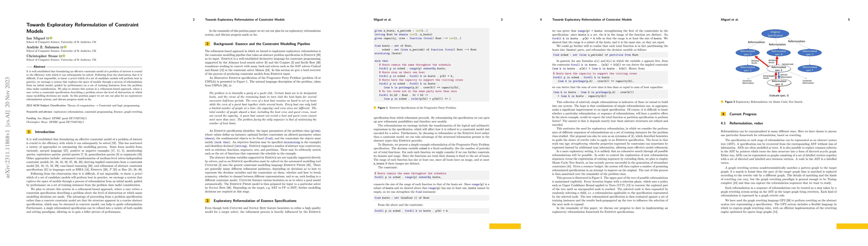This screenshot has height=246, width=868.
Task: Click the 'given n_boats, n_periods' code line
Action: click(x=401, y=31)
